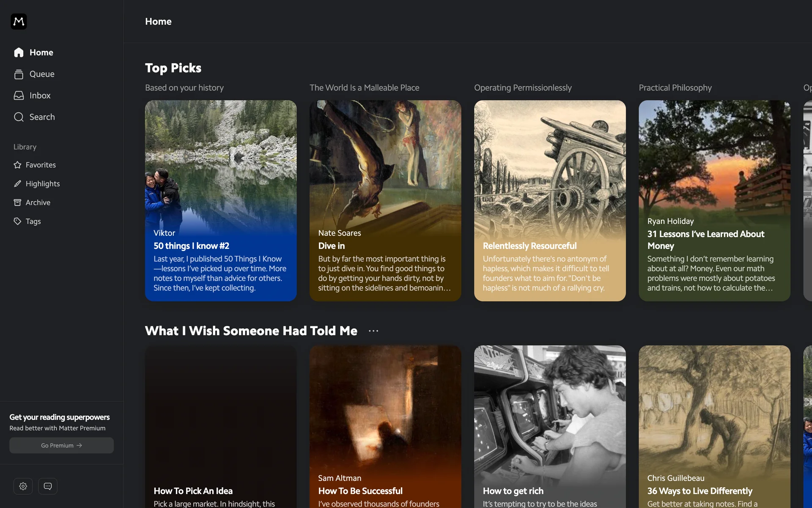Open Practical Philosophy collection link
Viewport: 812px width, 508px height.
tap(675, 88)
